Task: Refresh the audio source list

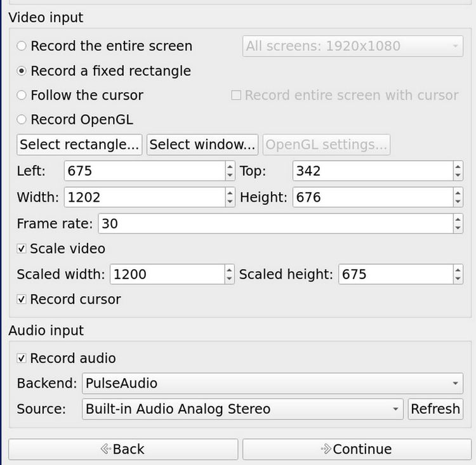Action: coord(435,409)
